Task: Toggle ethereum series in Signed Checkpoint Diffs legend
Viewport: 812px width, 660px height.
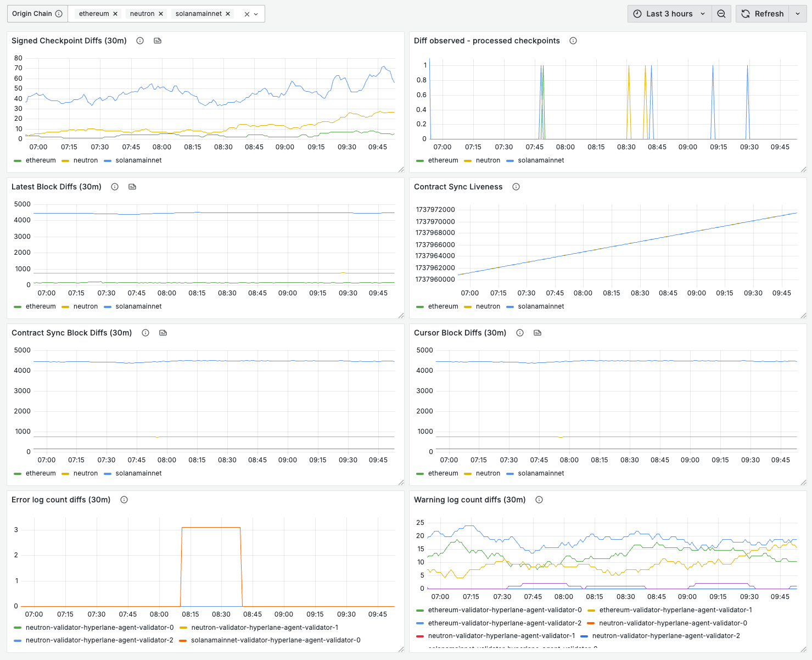Action: pos(41,160)
